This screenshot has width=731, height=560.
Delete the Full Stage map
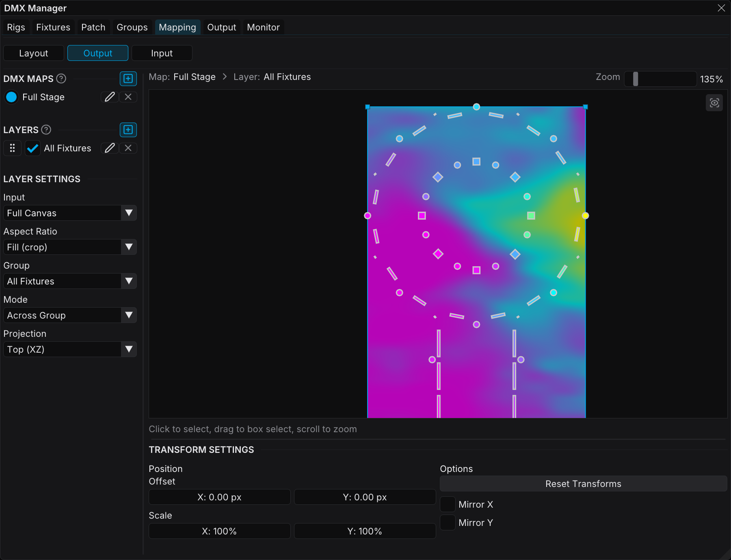click(x=128, y=97)
